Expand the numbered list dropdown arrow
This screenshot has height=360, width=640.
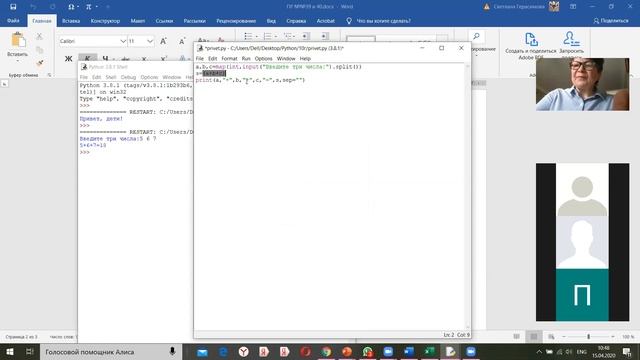276,37
